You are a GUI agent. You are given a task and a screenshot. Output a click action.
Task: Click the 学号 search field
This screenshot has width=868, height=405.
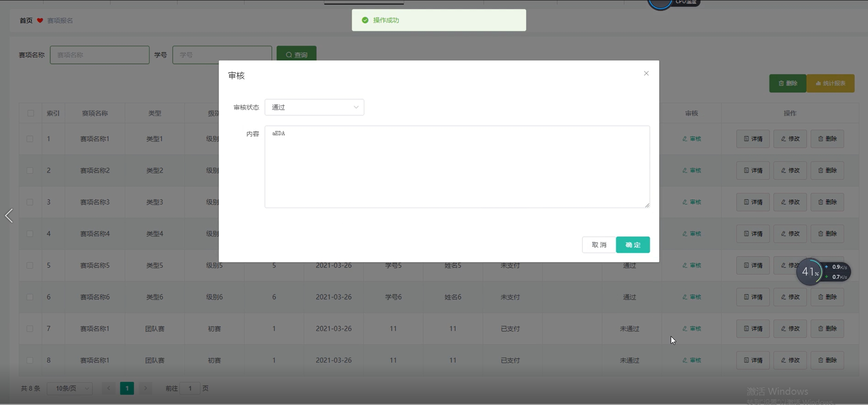tap(222, 55)
